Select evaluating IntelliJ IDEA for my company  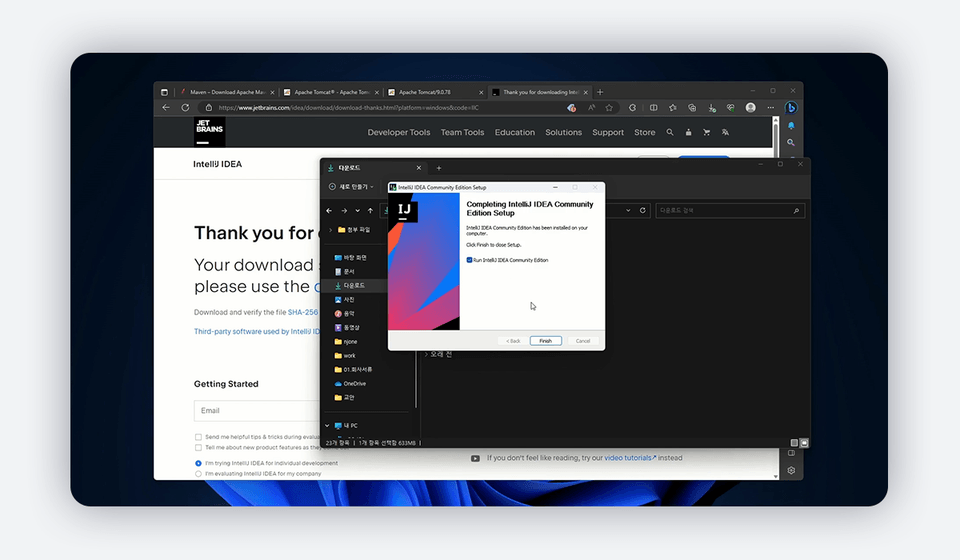198,474
